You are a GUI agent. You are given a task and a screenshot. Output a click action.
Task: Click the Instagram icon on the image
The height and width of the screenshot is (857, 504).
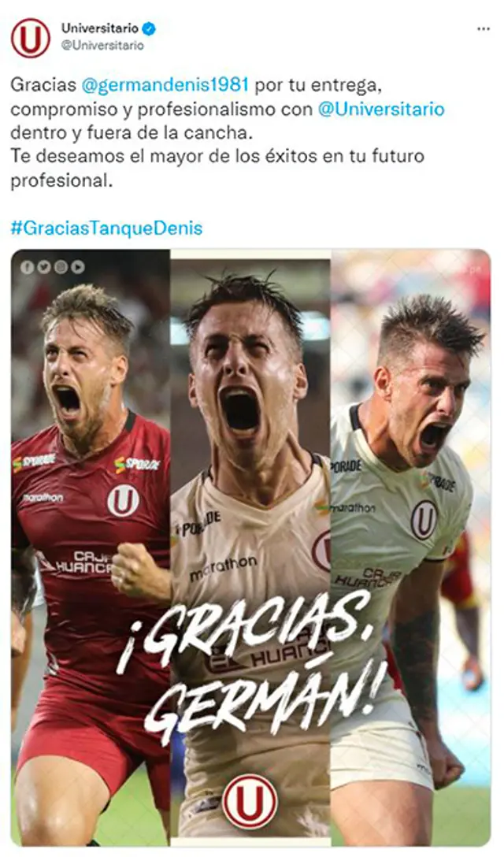coord(61,267)
